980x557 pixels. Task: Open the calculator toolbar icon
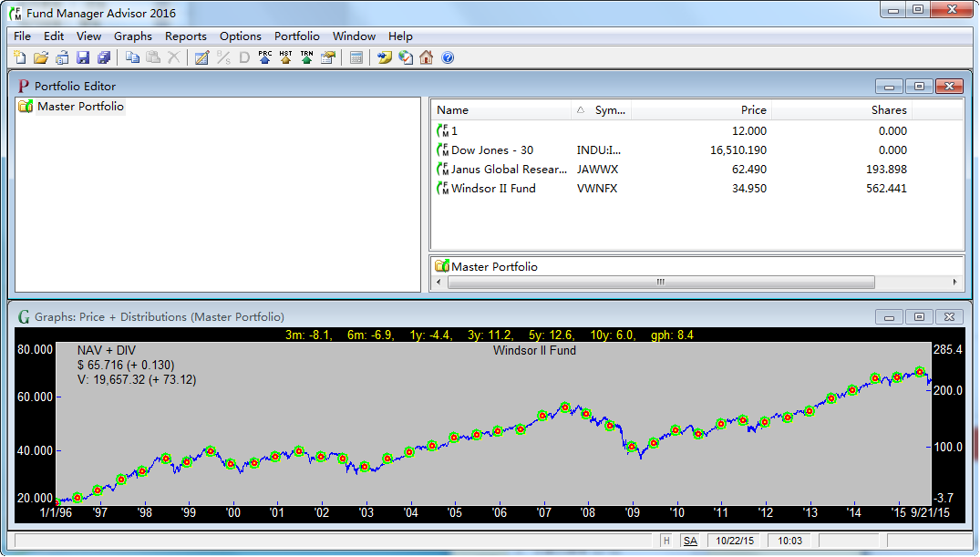356,57
